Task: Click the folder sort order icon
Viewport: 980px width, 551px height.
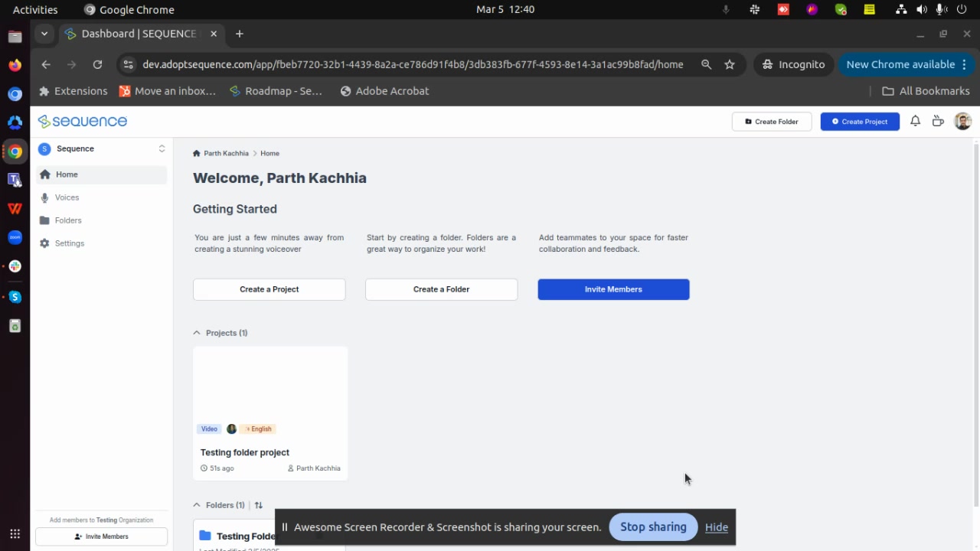Action: click(259, 505)
